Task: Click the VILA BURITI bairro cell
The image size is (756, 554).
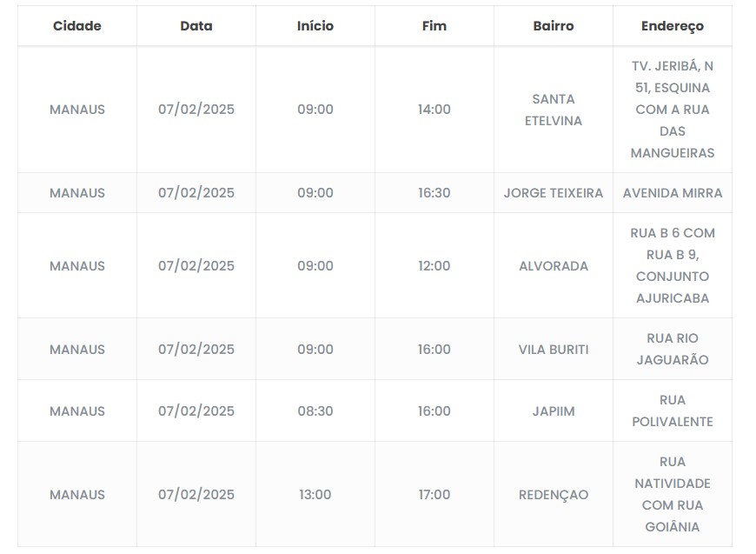Action: coord(554,350)
